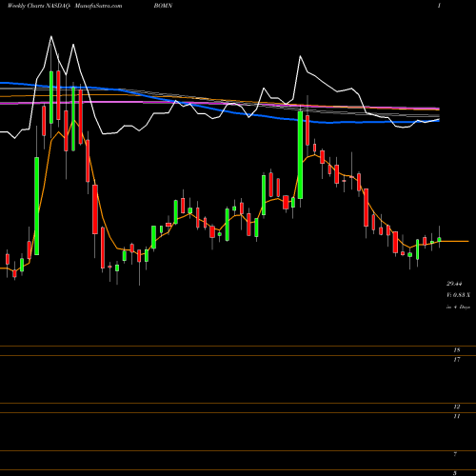Screen dimensions: 476x476
Task: Click the "V: 0.83 X" volume text
Action: 458,295
